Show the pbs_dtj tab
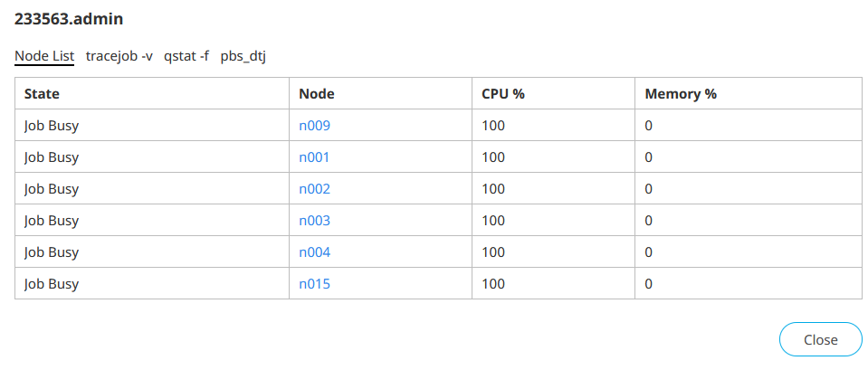 243,56
